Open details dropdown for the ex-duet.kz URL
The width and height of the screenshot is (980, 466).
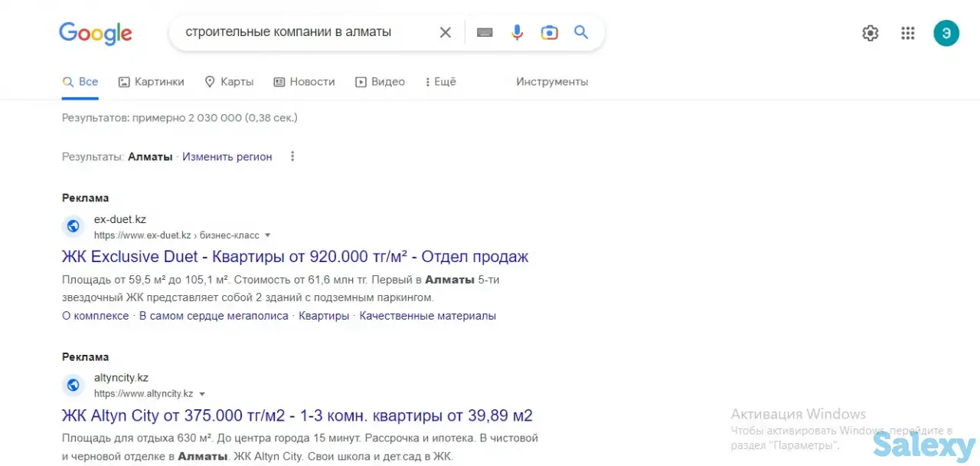(267, 235)
